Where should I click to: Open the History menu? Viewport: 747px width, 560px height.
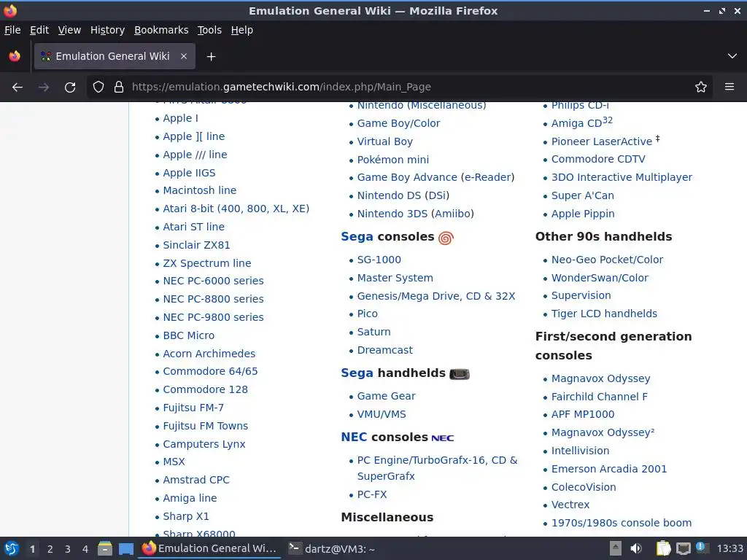point(108,30)
